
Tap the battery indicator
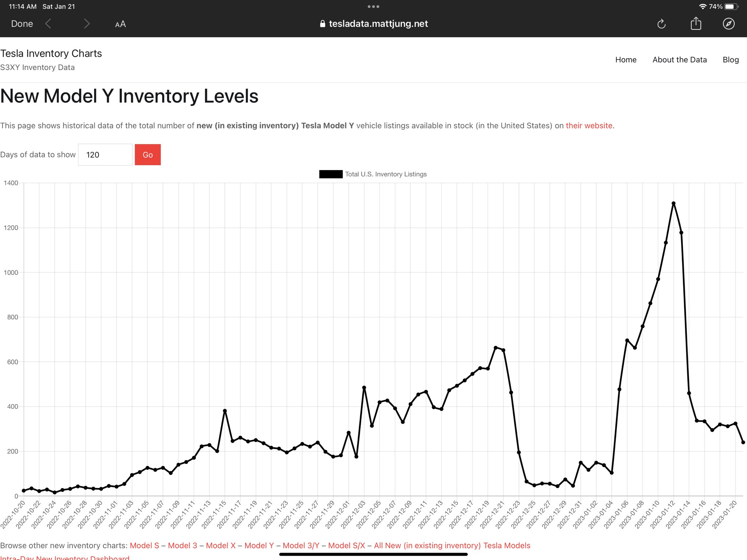[x=731, y=7]
